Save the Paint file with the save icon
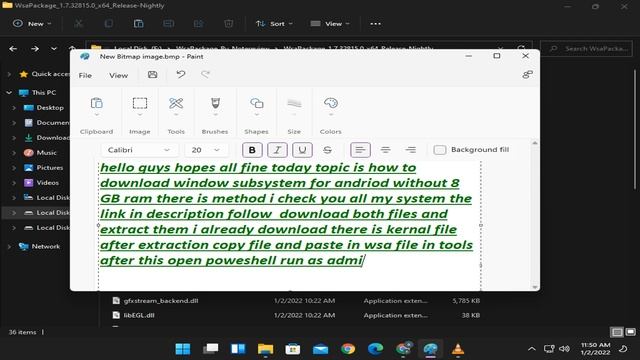The width and height of the screenshot is (640, 360). [x=152, y=75]
